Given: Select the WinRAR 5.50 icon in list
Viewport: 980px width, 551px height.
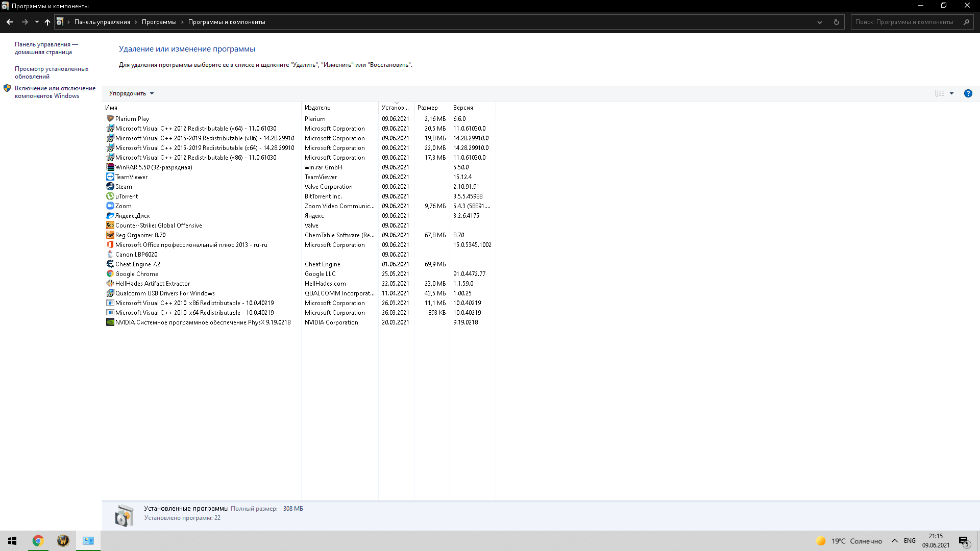Looking at the screenshot, I should pyautogui.click(x=110, y=167).
